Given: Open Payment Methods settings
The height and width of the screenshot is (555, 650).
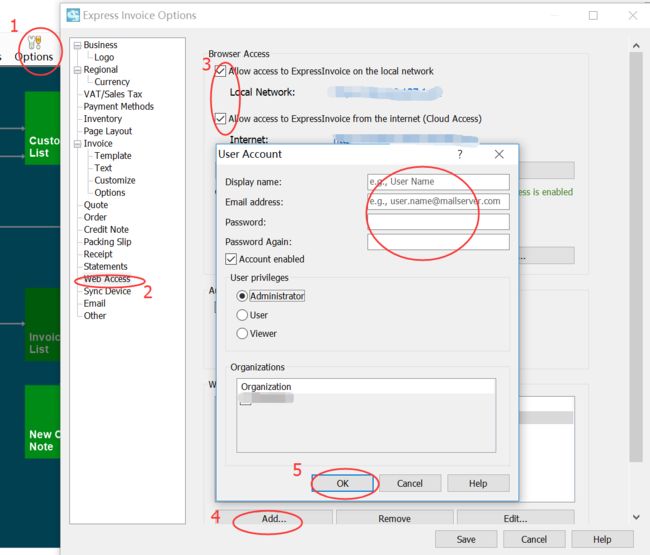Looking at the screenshot, I should click(119, 107).
